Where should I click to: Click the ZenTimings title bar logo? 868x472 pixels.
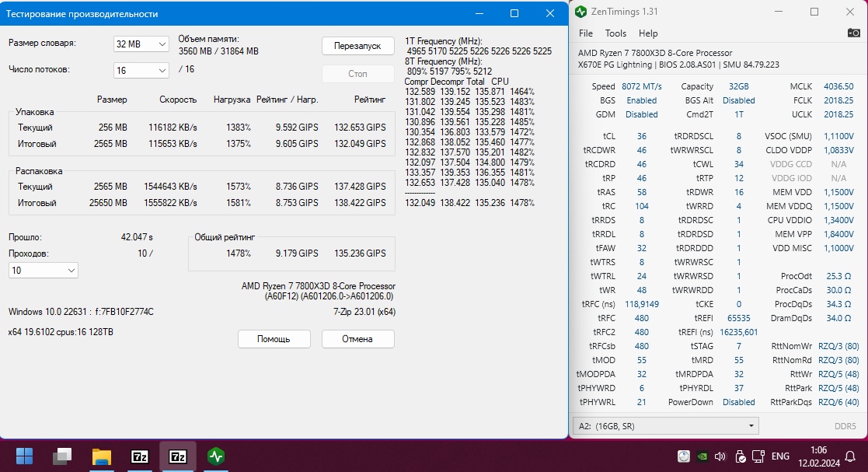tap(580, 12)
